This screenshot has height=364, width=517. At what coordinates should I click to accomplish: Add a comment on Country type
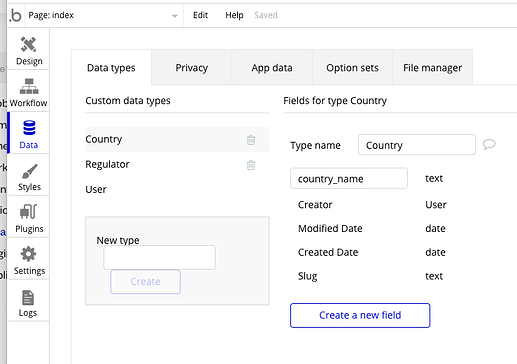489,144
